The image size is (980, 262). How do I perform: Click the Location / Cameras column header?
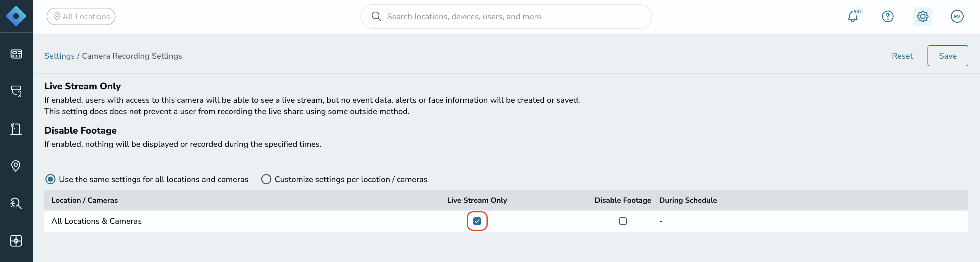[x=85, y=200]
